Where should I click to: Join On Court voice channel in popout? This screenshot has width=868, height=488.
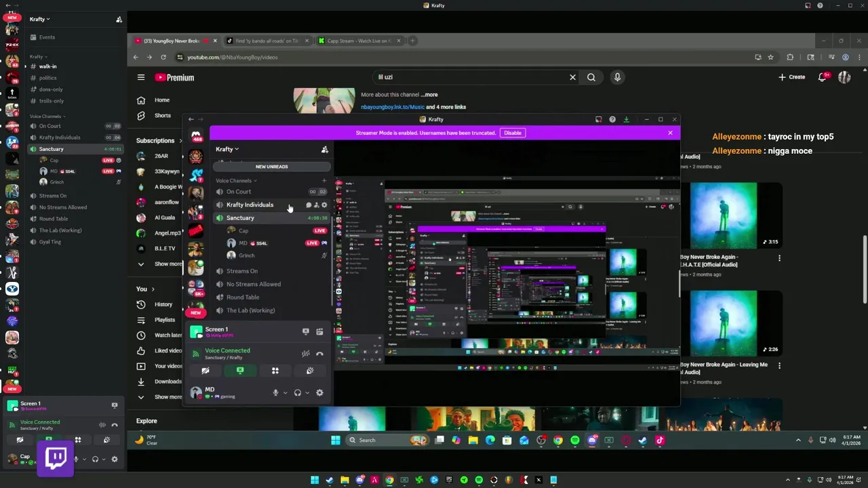pos(271,192)
